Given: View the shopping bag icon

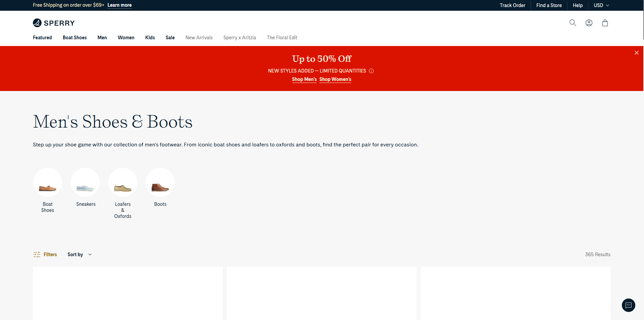Looking at the screenshot, I should 605,23.
